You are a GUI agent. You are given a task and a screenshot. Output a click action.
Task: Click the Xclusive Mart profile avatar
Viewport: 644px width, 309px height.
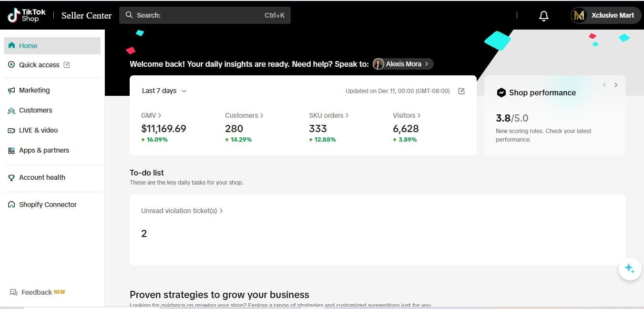(x=579, y=15)
